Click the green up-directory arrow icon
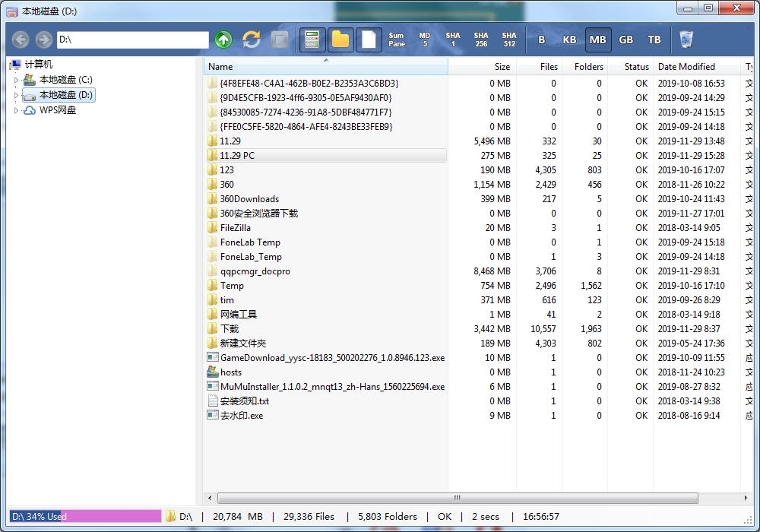This screenshot has height=532, width=760. pyautogui.click(x=223, y=40)
